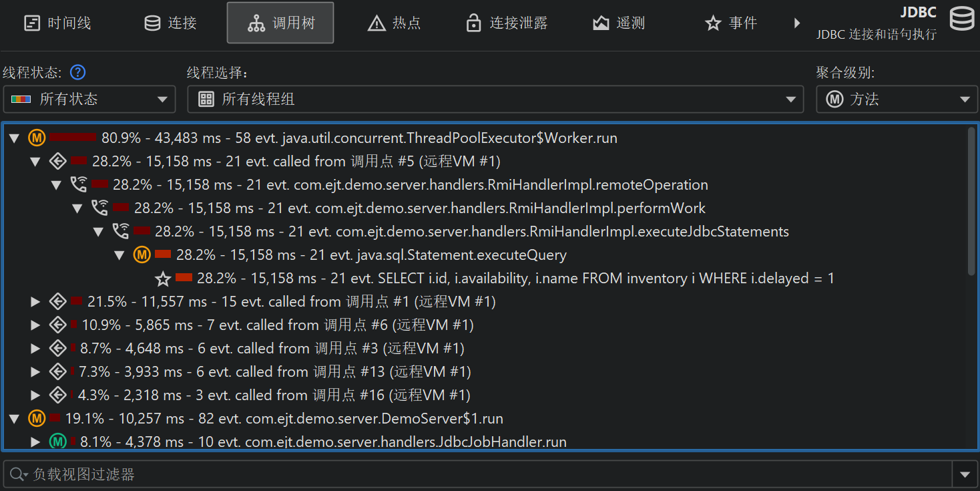Click the 负载视图过滤器 filter input field

pyautogui.click(x=487, y=474)
